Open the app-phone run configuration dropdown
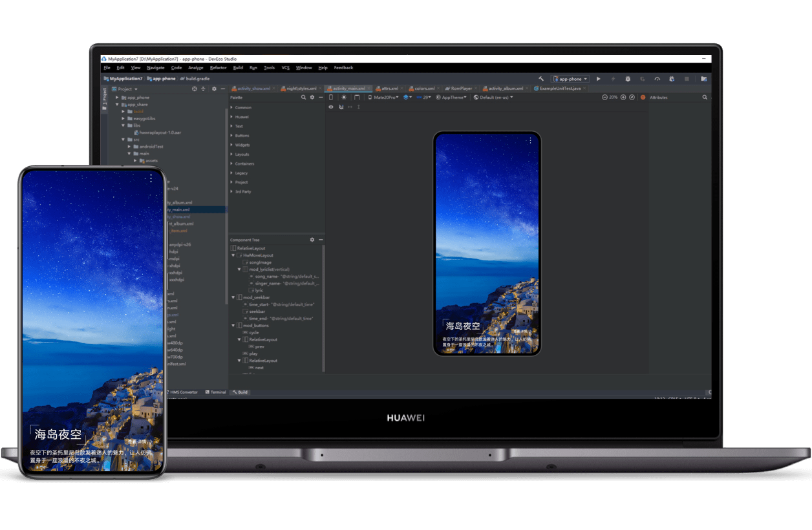Image resolution: width=812 pixels, height=530 pixels. pyautogui.click(x=570, y=79)
